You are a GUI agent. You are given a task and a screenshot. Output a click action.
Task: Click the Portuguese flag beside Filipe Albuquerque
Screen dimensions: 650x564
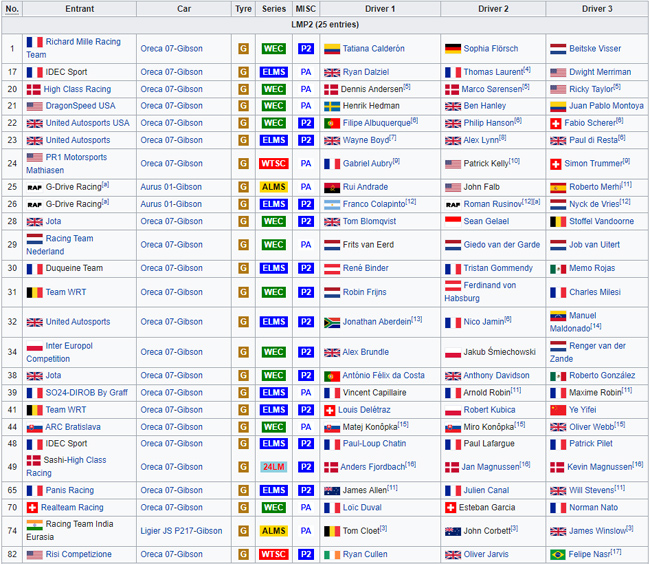coord(332,123)
